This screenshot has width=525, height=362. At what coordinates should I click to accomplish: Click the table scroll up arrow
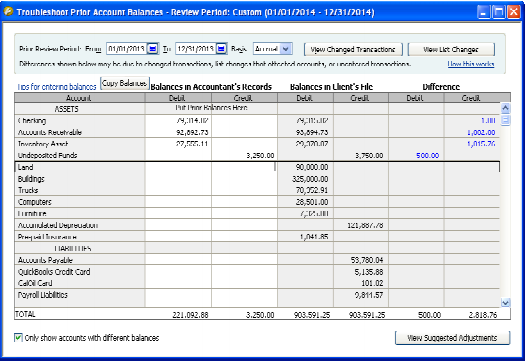point(505,108)
